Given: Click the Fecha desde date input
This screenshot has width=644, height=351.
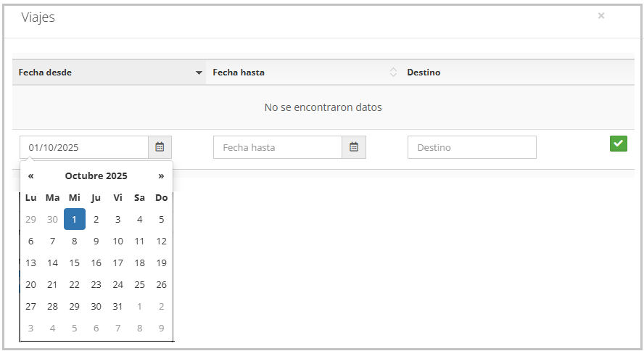Looking at the screenshot, I should [x=84, y=147].
